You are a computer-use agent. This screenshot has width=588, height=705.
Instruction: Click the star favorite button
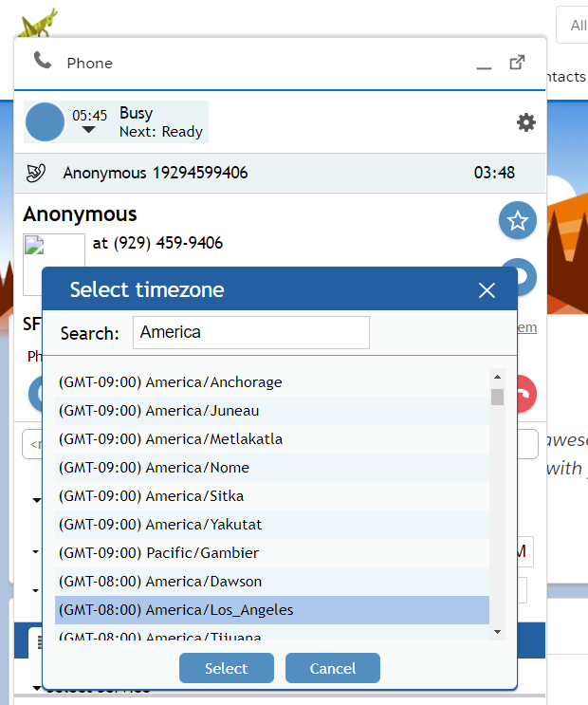(x=518, y=221)
